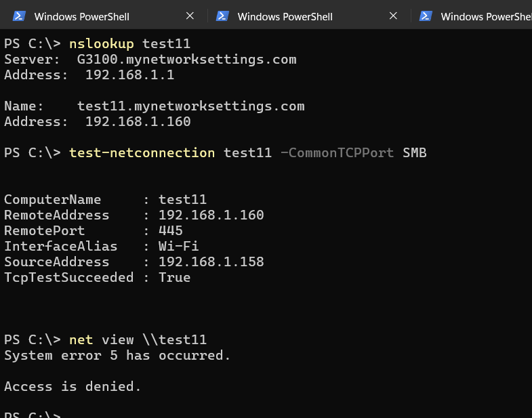
Task: Click the ComputerName value 'test11'
Action: tap(182, 199)
